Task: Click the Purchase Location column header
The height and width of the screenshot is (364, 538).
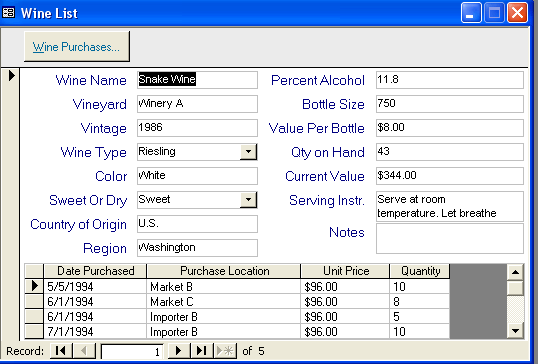Action: pyautogui.click(x=224, y=271)
